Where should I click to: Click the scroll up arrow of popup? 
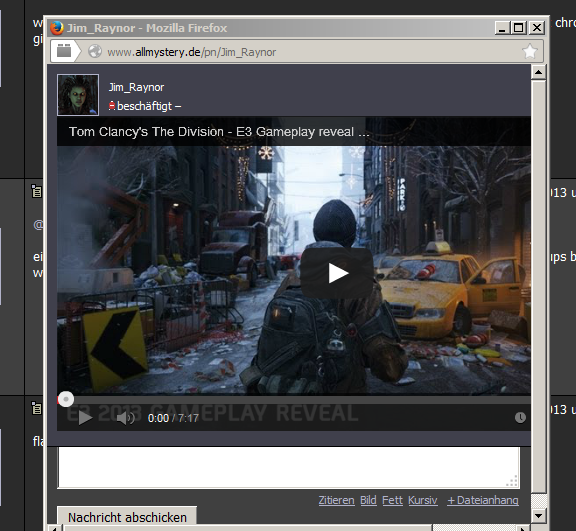[x=539, y=72]
